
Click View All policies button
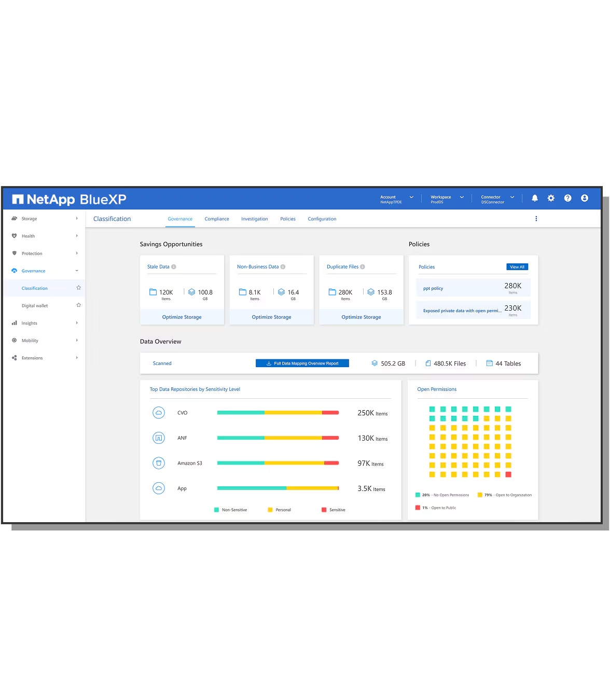[517, 267]
